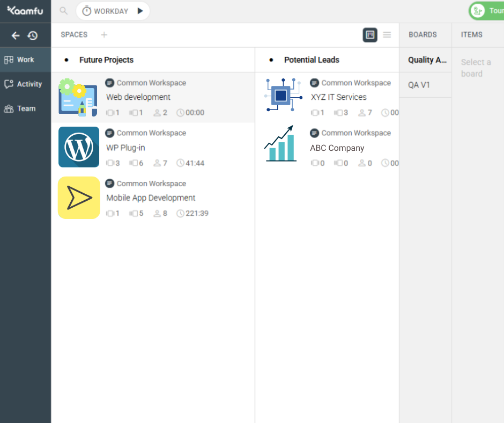The height and width of the screenshot is (423, 504).
Task: Collapse the Future Projects group header
Action: point(106,60)
